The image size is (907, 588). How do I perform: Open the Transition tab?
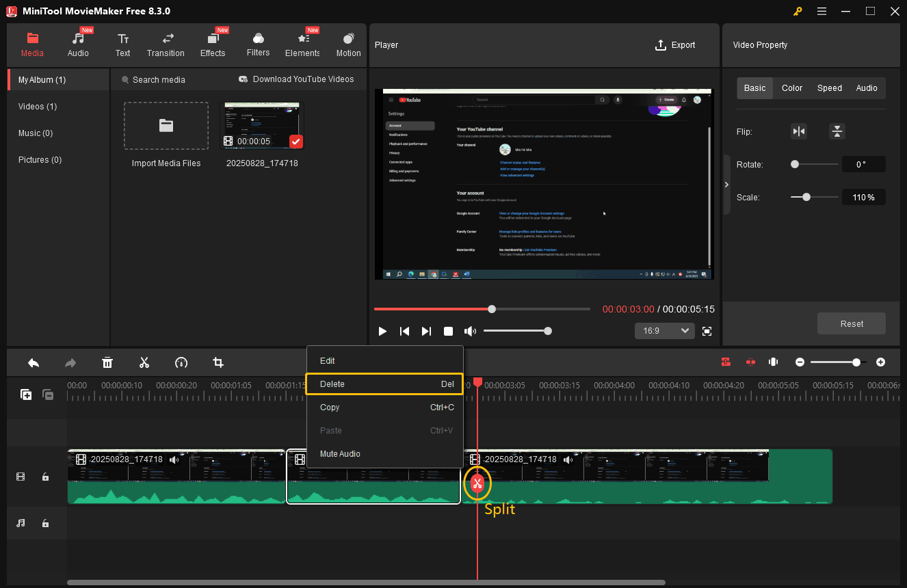pyautogui.click(x=166, y=44)
